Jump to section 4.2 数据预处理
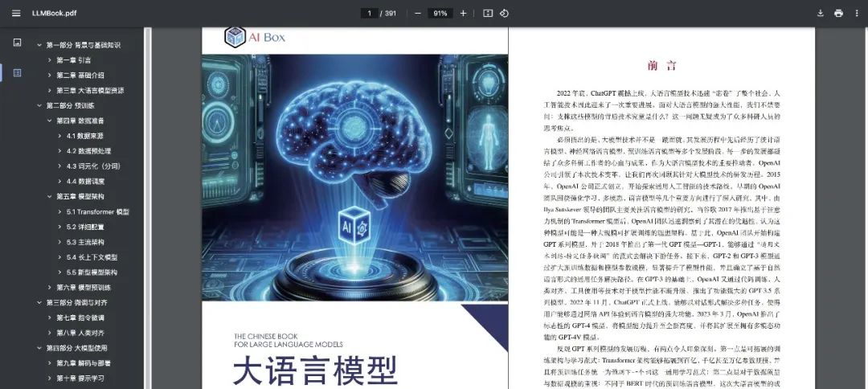Screen dimensions: 868x389 (88, 150)
